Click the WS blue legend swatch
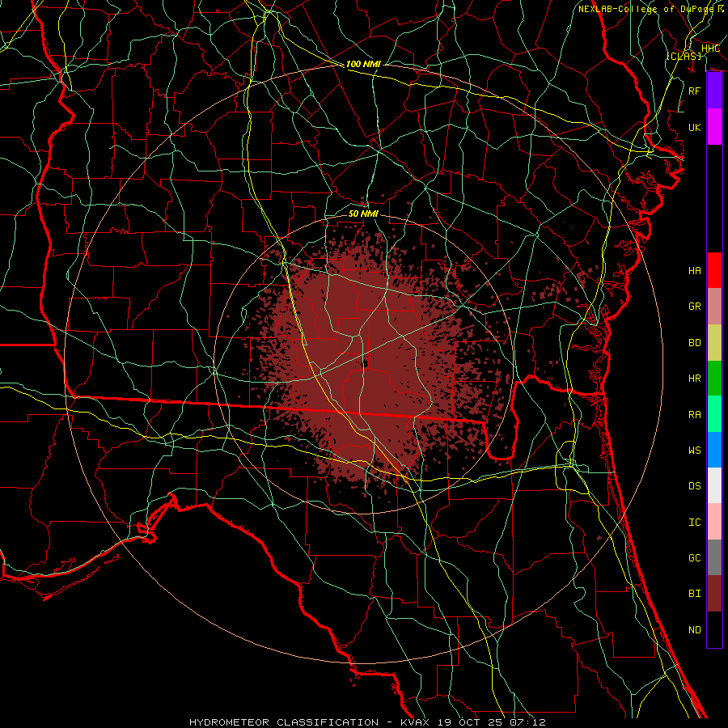728x728 pixels. tap(714, 450)
